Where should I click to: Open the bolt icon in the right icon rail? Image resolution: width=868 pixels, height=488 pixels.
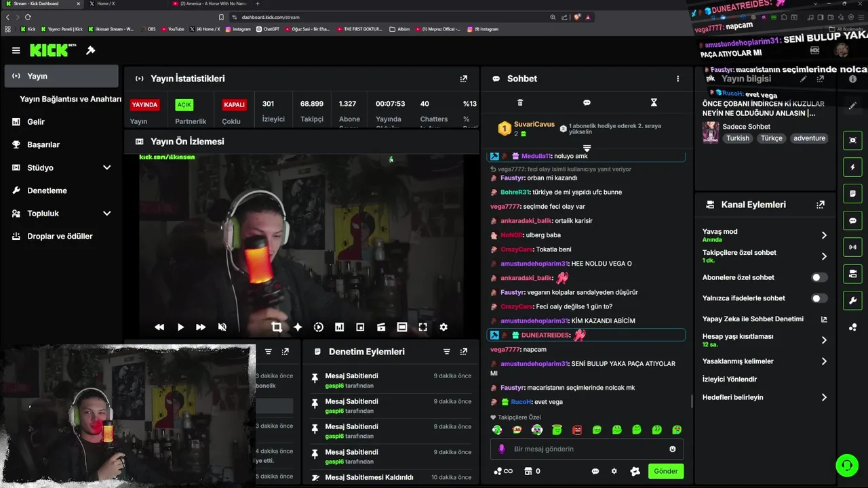[x=853, y=167]
